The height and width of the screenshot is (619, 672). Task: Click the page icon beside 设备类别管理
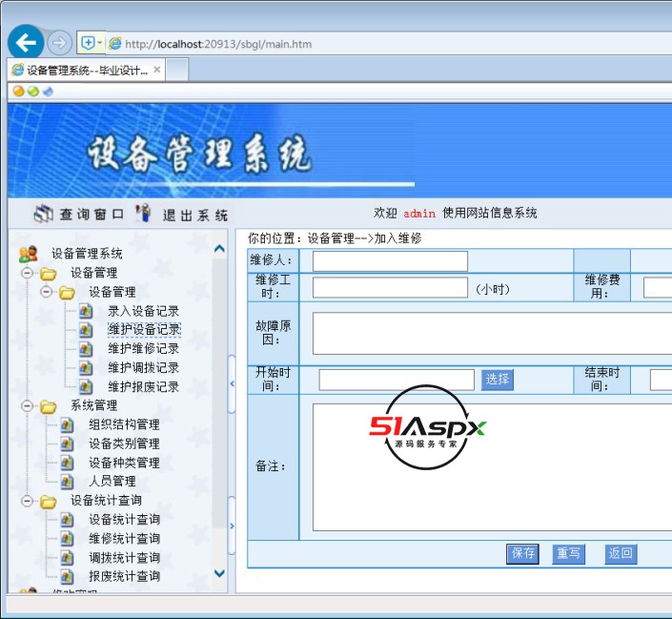coord(67,444)
